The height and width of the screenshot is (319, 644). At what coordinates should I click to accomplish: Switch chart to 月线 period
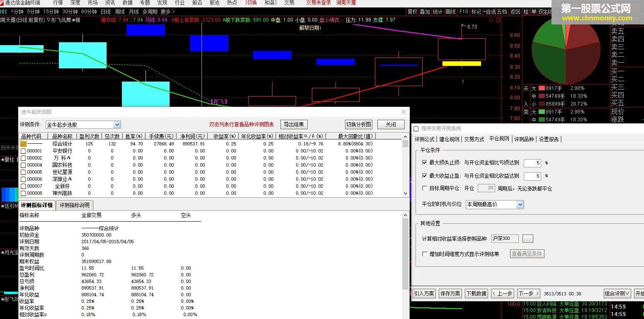[134, 12]
